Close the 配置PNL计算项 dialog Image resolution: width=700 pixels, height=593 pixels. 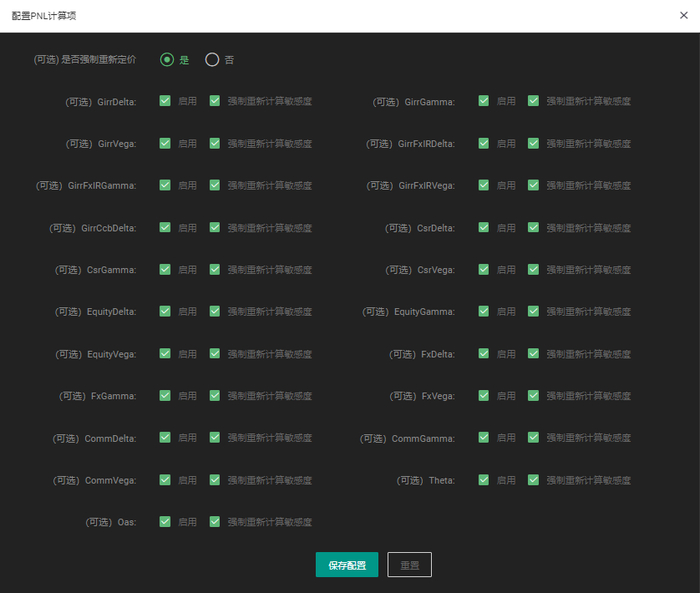683,15
